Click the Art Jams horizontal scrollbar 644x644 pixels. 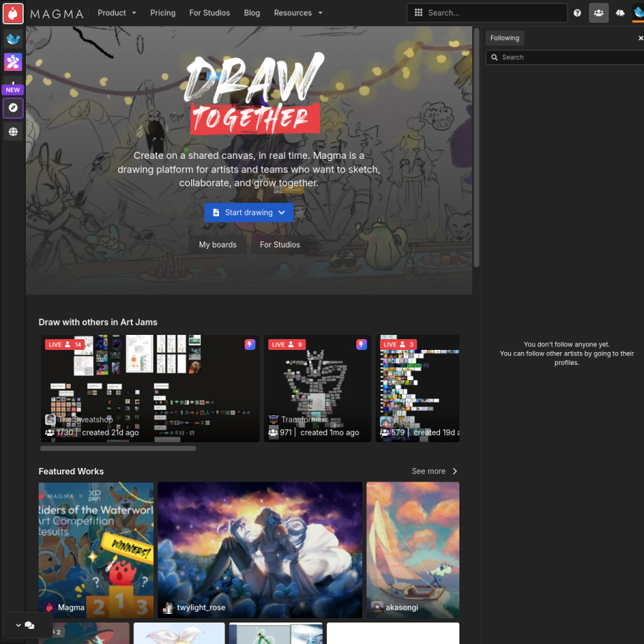[118, 448]
